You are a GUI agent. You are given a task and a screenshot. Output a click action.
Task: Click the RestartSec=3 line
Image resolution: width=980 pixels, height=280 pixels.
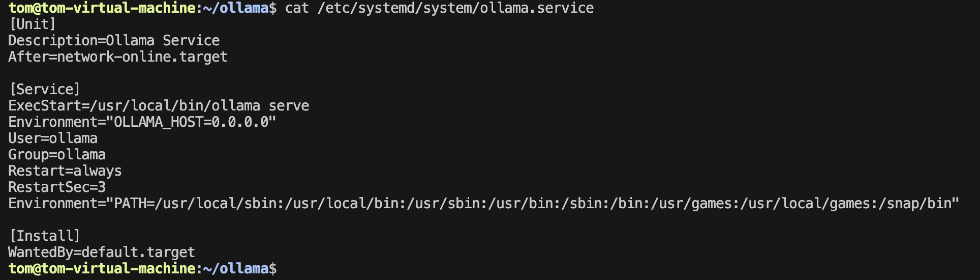[x=57, y=187]
